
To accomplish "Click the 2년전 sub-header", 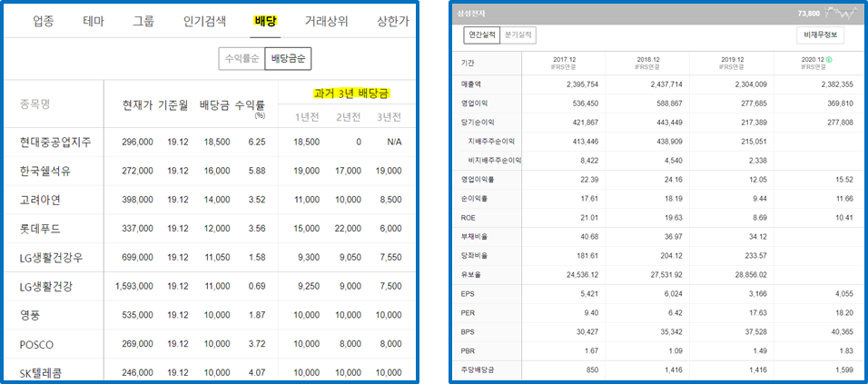I will pyautogui.click(x=348, y=117).
